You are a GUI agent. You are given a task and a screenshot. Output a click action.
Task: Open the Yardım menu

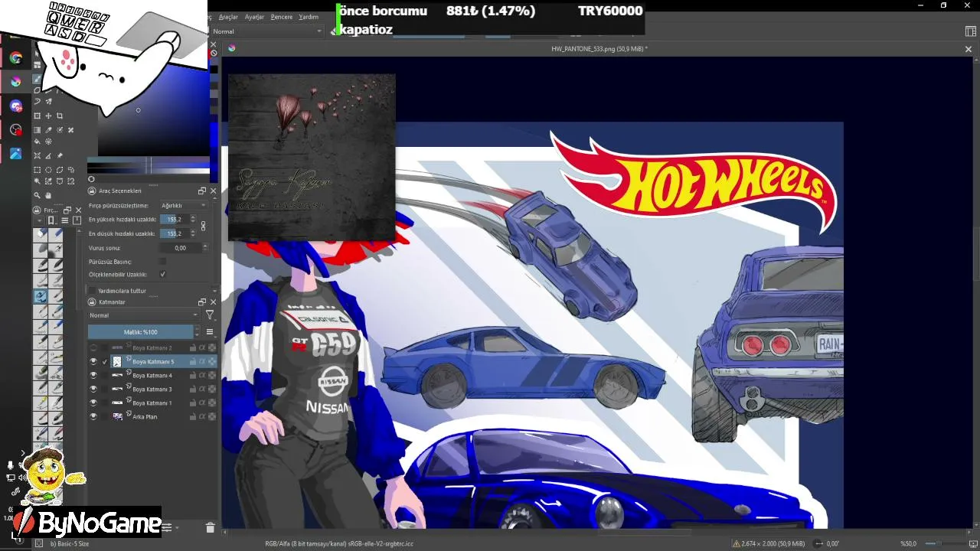[x=309, y=17]
